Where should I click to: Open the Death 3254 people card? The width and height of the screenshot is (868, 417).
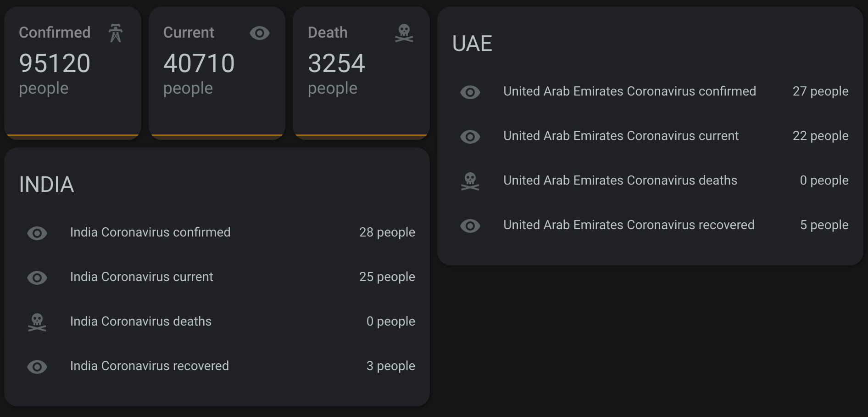pos(361,73)
